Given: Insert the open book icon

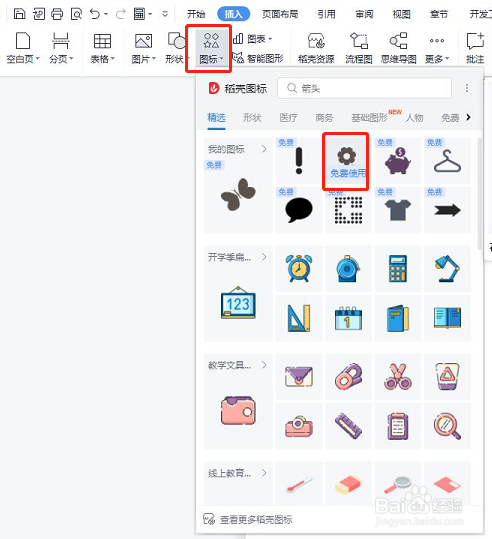Looking at the screenshot, I should pyautogui.click(x=447, y=318).
